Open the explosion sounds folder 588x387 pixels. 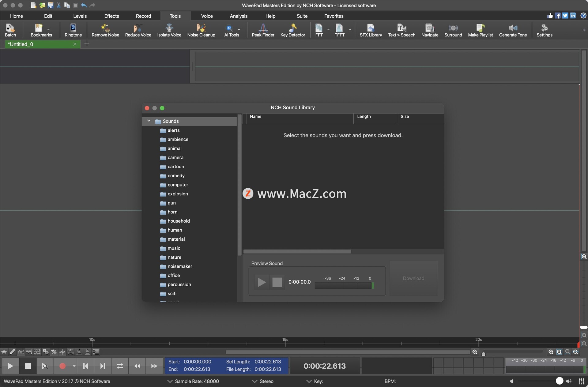[x=178, y=194]
